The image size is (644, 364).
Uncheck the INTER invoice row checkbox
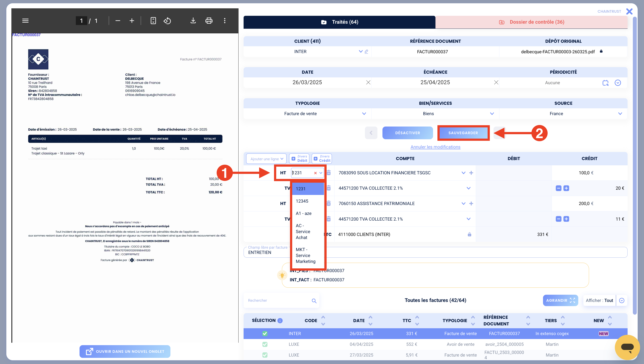click(265, 334)
